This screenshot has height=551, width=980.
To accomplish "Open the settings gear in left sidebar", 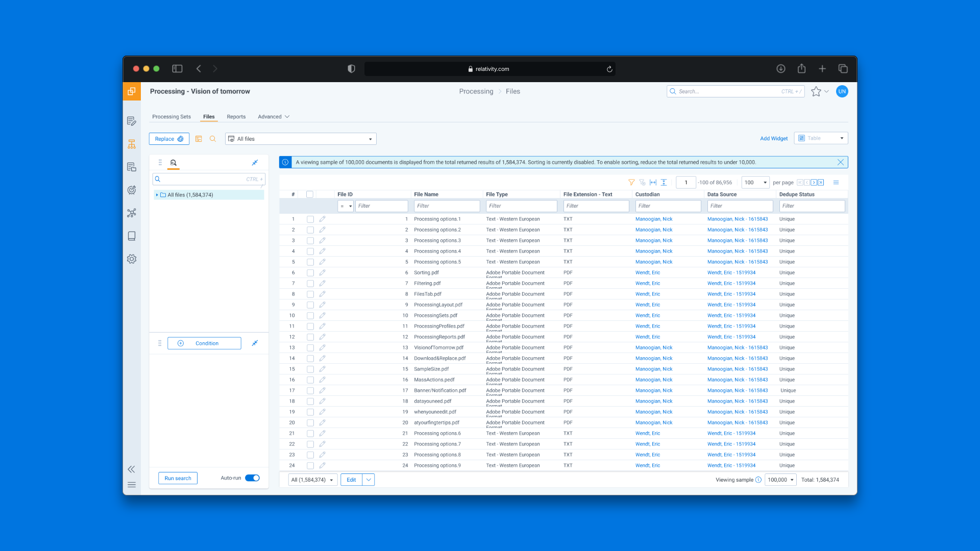I will [132, 259].
